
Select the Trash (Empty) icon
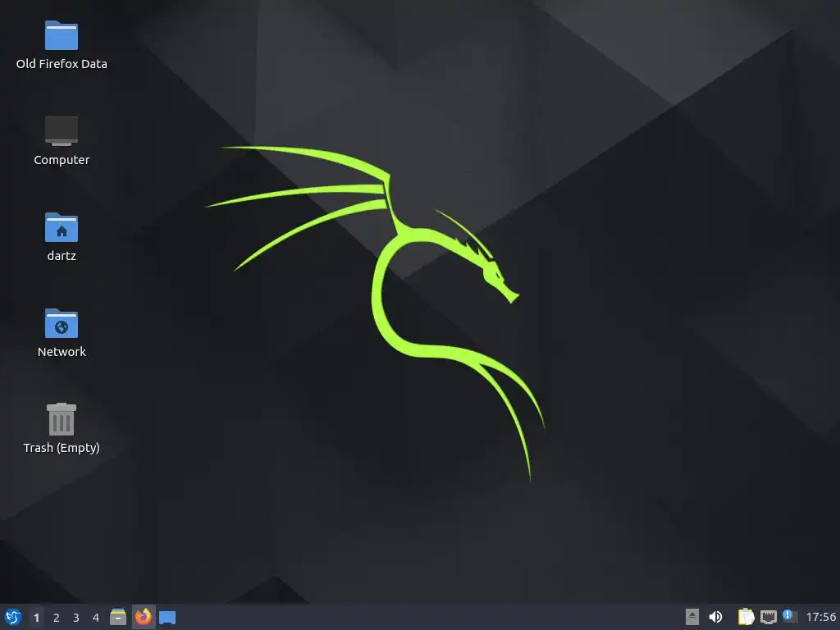pos(61,419)
